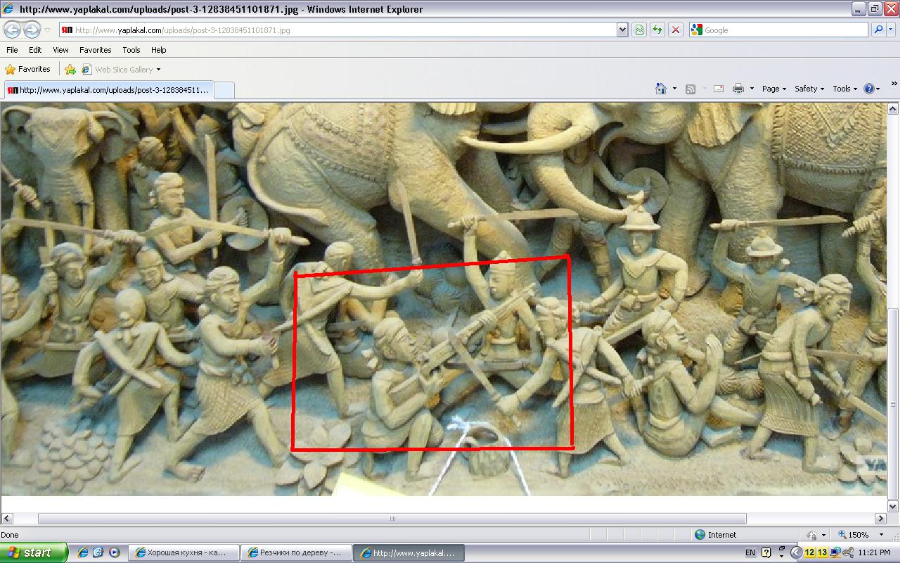924x563 pixels.
Task: Click the horizontal scrollbar thumb
Action: (x=392, y=519)
